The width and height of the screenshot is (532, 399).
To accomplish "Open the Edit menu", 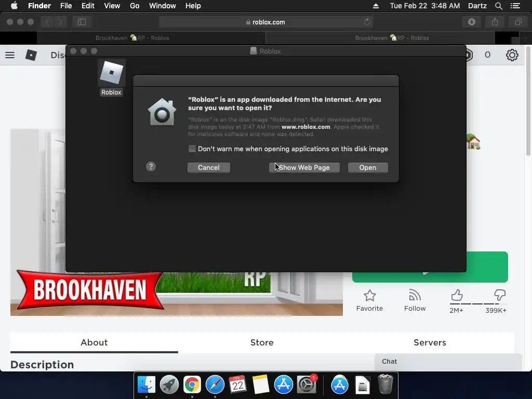I will [88, 6].
